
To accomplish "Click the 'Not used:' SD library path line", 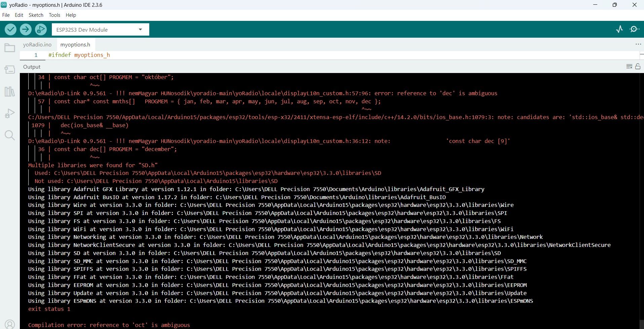I will coord(156,181).
